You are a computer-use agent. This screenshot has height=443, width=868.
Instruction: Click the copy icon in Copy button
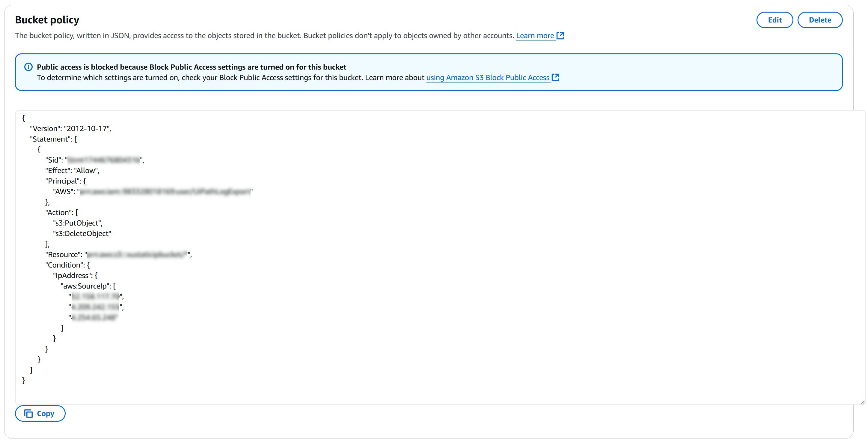click(x=29, y=413)
